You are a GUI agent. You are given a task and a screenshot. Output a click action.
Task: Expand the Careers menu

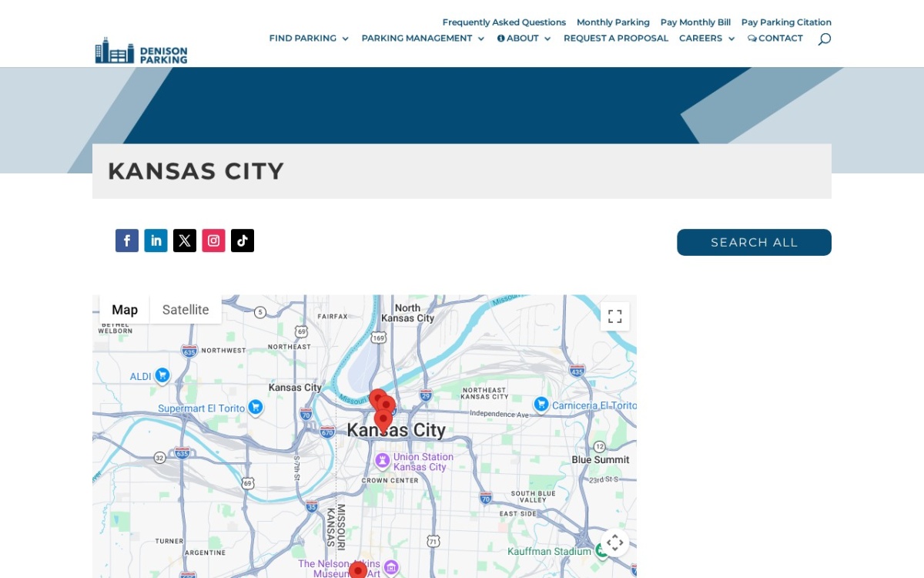tap(707, 39)
